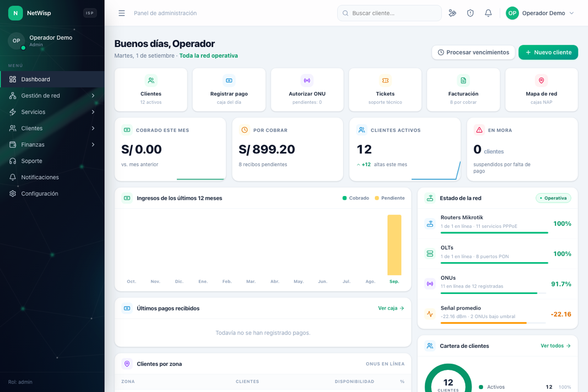Click the Clientes por zona pin icon

coord(127,364)
